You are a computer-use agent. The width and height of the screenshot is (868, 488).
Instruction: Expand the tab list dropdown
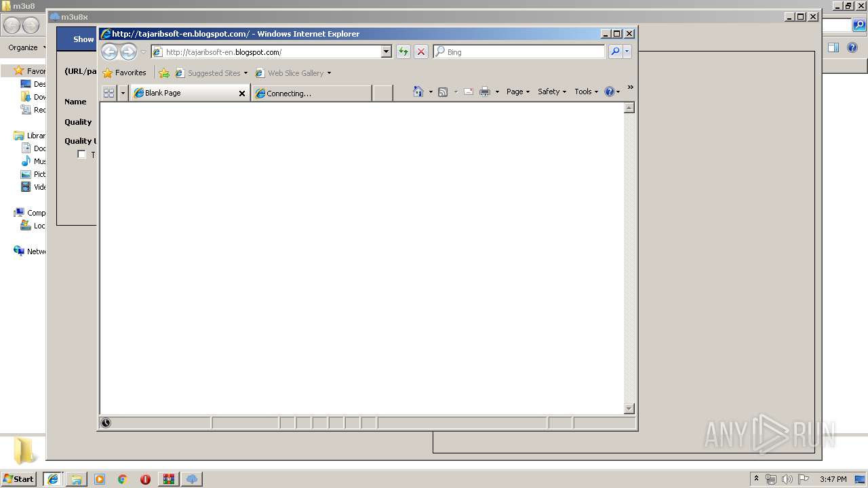click(x=123, y=93)
